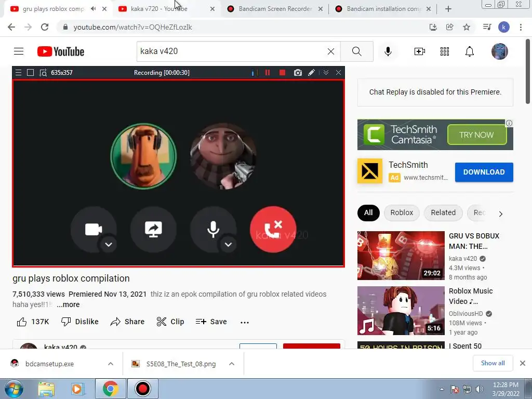Open YouTube hamburger guide menu

click(x=19, y=51)
